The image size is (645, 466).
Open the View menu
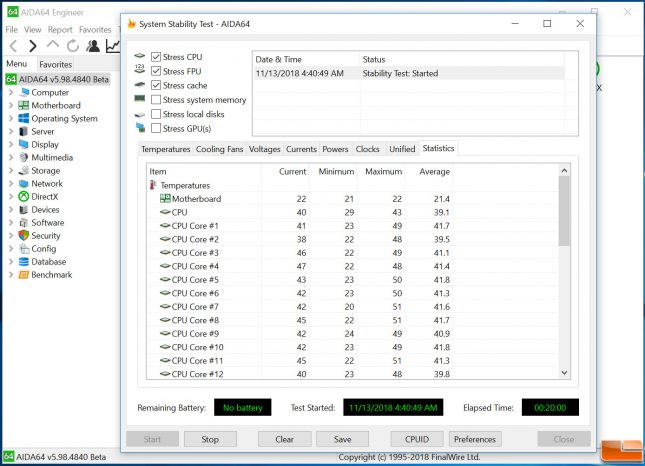pyautogui.click(x=32, y=30)
